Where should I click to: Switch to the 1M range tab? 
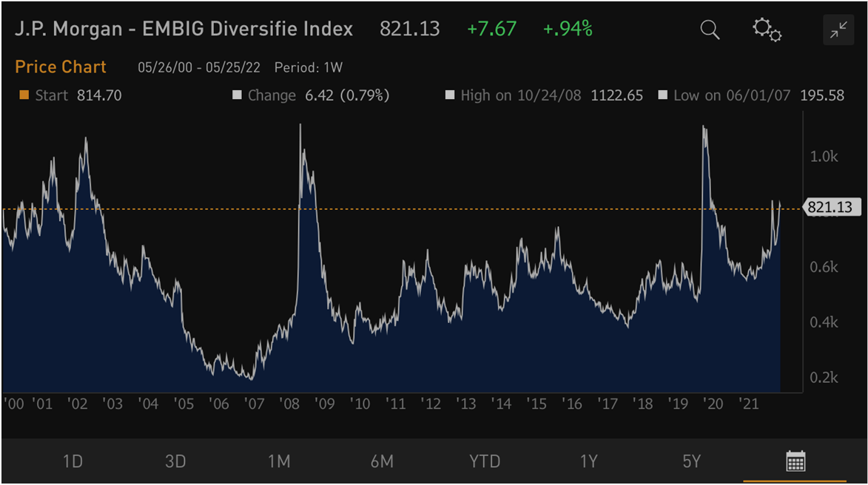click(x=279, y=461)
